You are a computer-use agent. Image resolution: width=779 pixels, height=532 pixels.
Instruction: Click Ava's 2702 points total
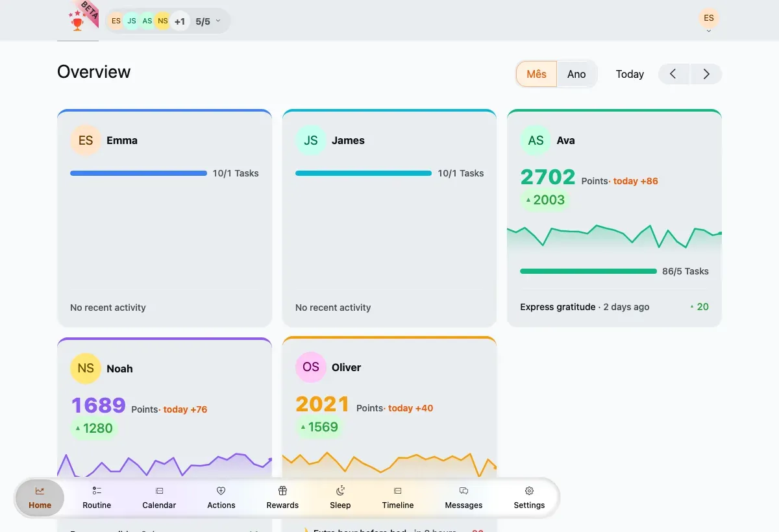[548, 177]
